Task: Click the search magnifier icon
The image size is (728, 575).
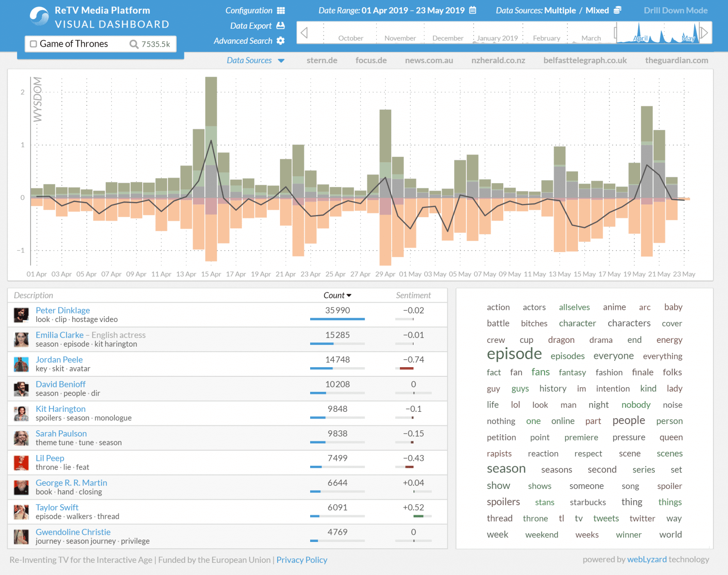Action: click(x=134, y=44)
